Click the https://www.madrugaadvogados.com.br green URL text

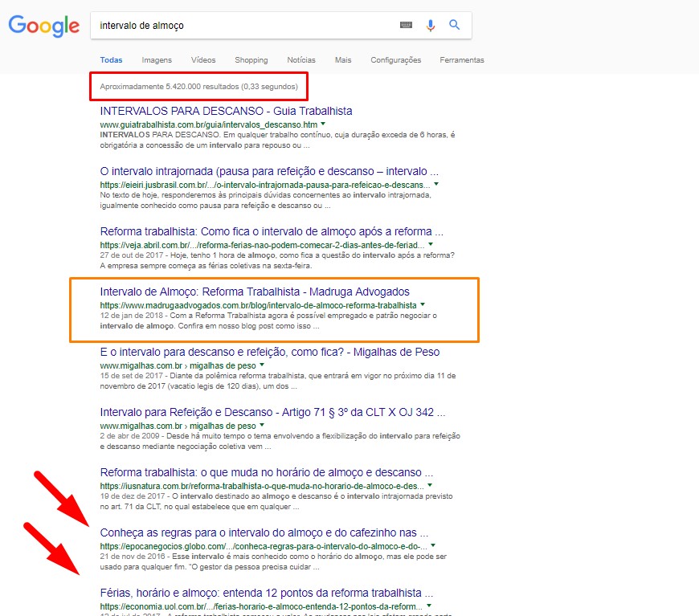(258, 305)
